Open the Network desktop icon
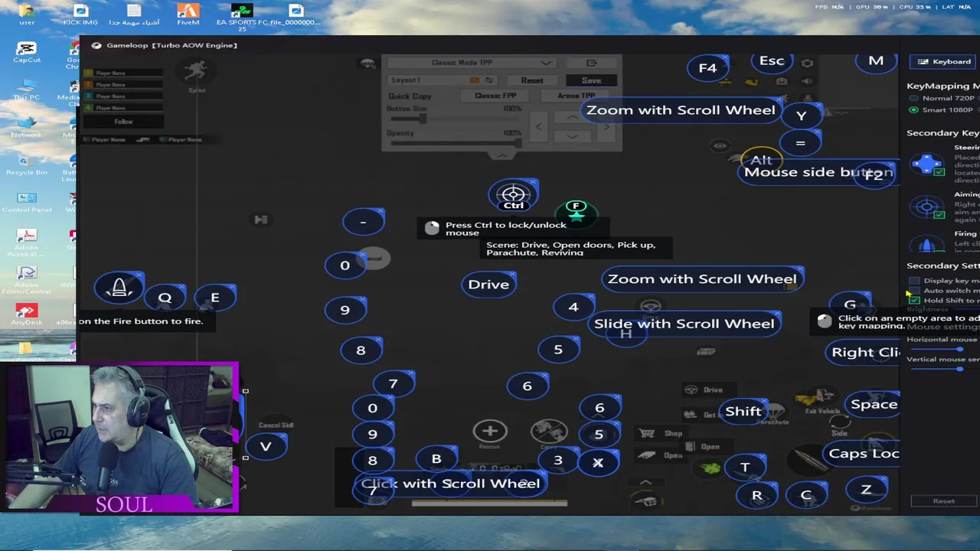 click(x=27, y=126)
